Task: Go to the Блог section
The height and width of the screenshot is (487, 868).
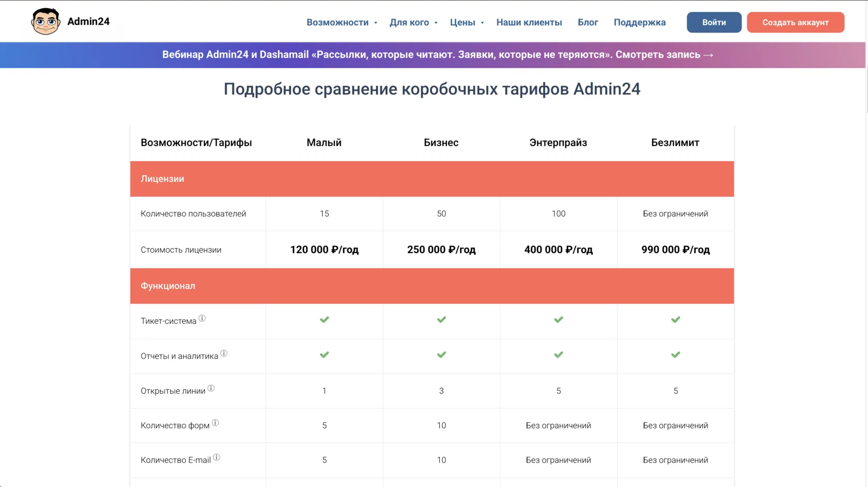Action: 588,22
